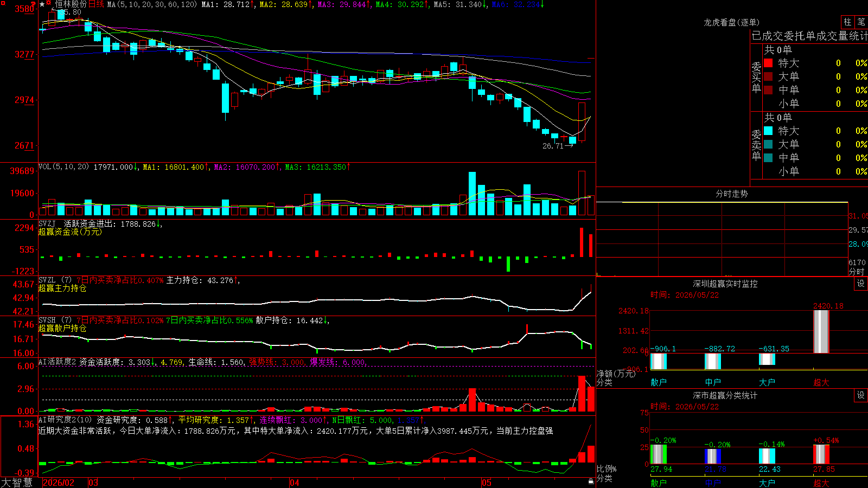Click the 3580 price axis label
This screenshot has width=868, height=488.
pyautogui.click(x=24, y=9)
